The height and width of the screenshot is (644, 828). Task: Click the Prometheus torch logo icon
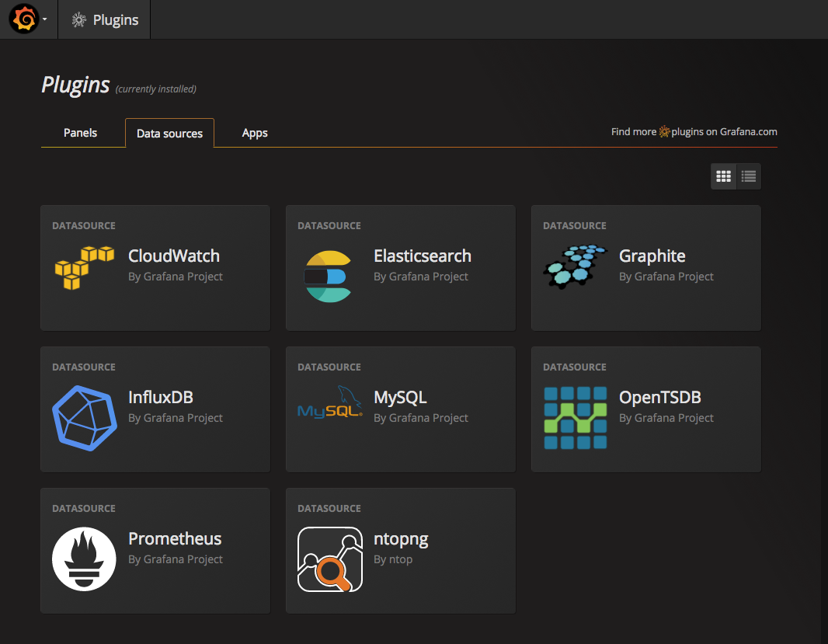tap(84, 559)
